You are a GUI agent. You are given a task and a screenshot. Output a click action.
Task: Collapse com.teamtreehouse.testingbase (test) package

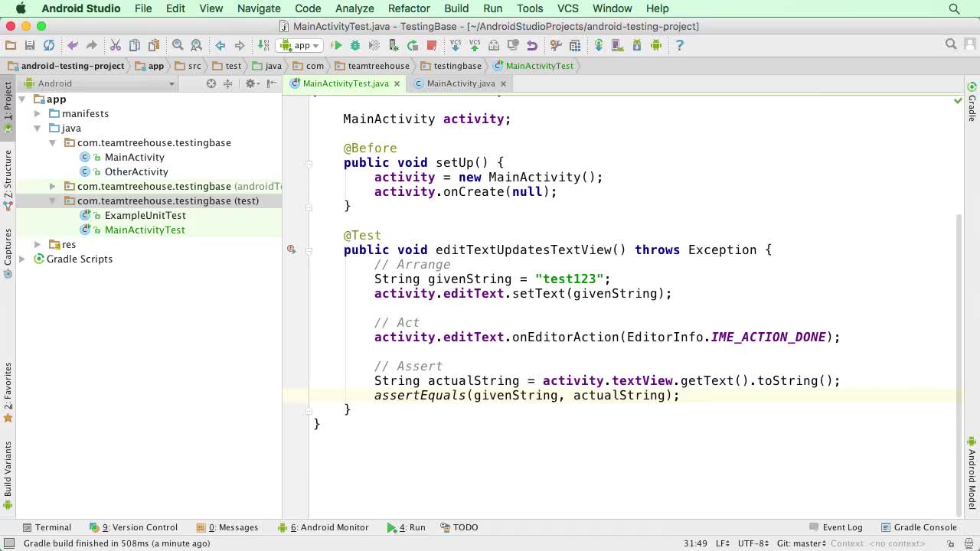[52, 201]
